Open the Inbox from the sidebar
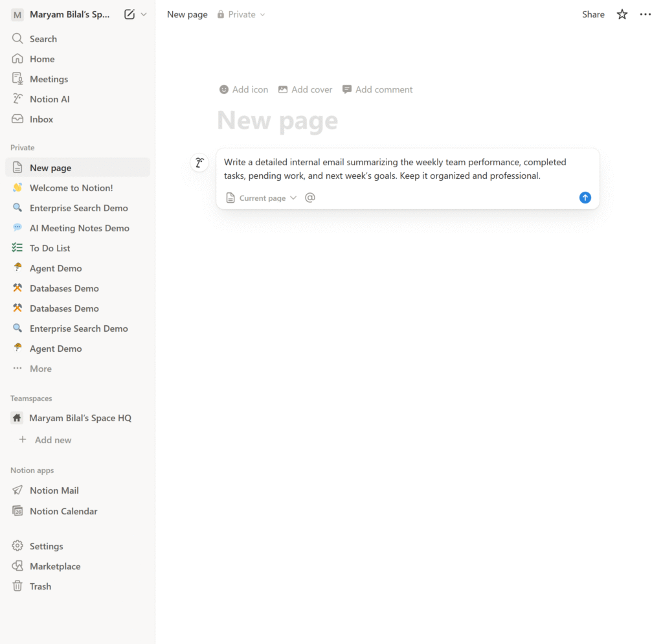This screenshot has width=663, height=644. point(41,119)
